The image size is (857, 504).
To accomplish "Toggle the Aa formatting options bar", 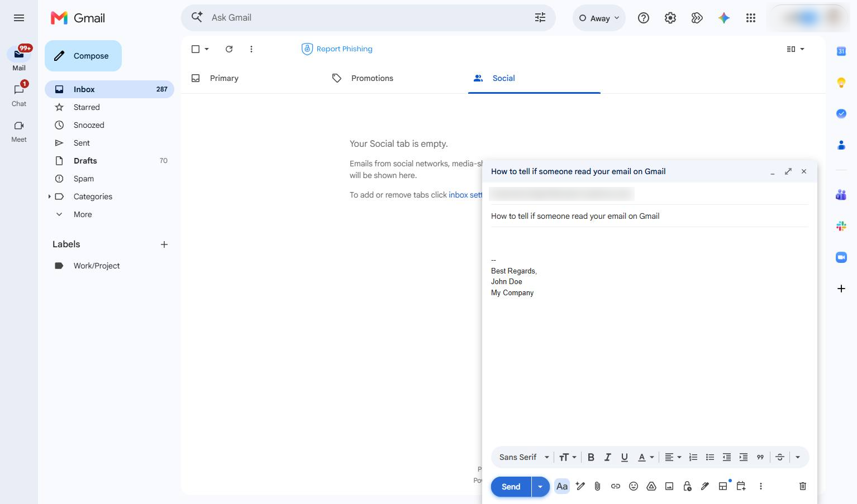I will coord(562,486).
